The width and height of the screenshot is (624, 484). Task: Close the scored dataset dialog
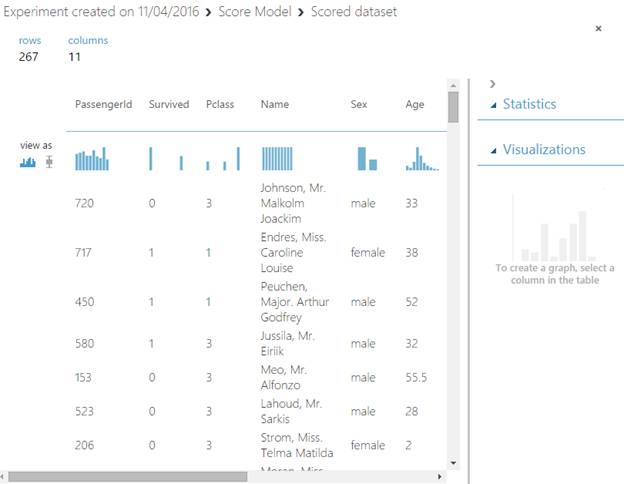598,28
